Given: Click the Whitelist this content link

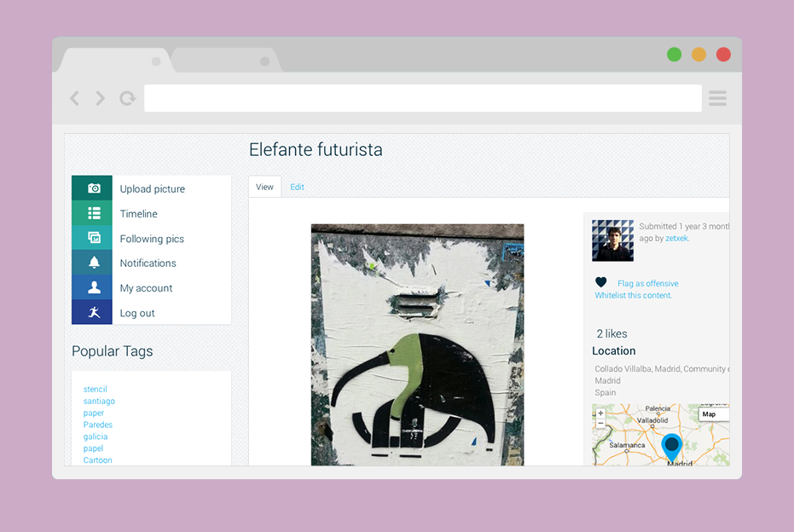Looking at the screenshot, I should point(633,296).
